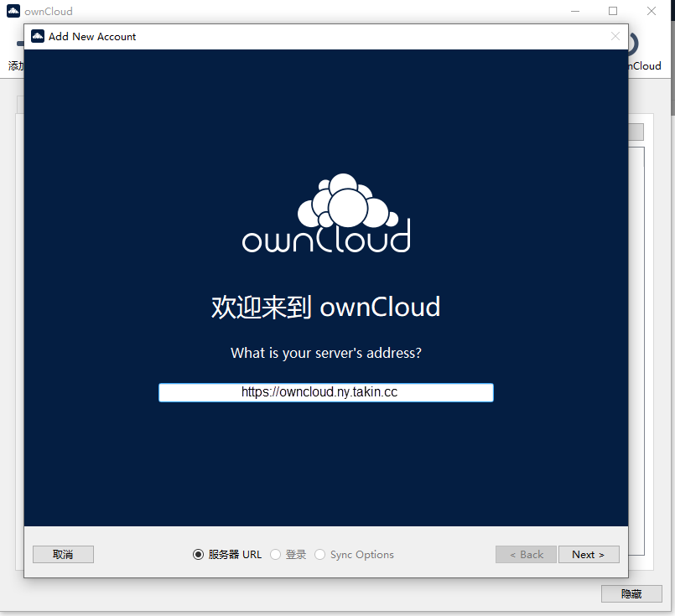
Task: Click the ownCloud main window app icon
Action: [x=13, y=11]
